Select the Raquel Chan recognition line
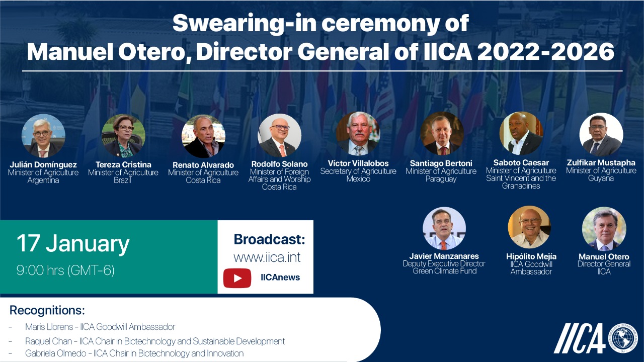This screenshot has width=644, height=362. tap(155, 341)
